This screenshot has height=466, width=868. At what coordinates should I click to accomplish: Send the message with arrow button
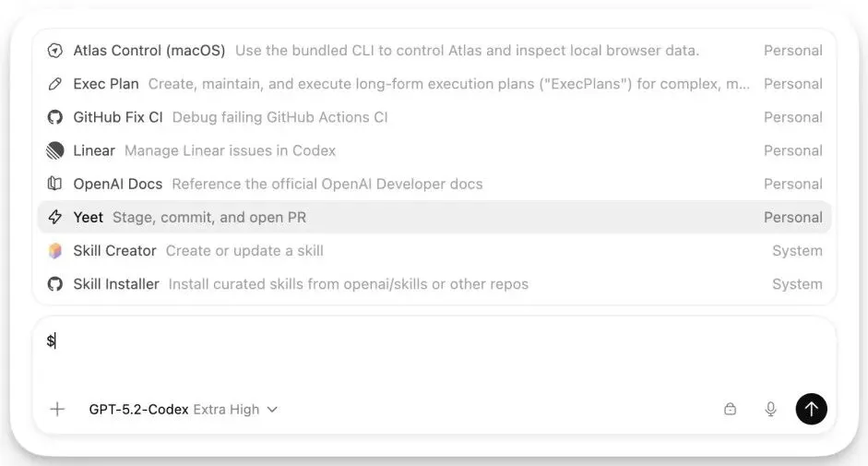[811, 409]
